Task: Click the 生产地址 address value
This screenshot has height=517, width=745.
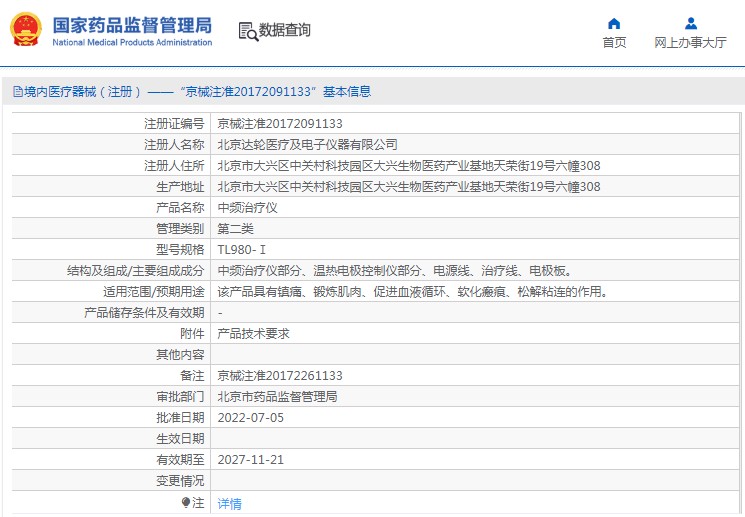Action: [x=409, y=187]
